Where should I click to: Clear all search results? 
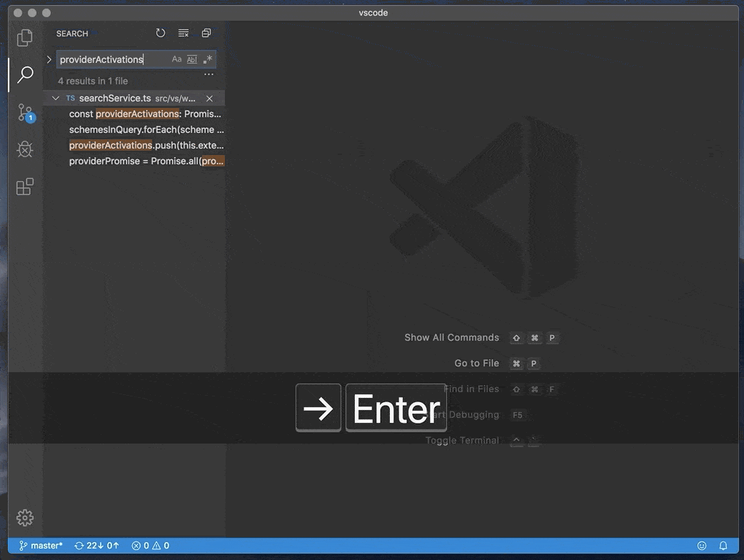(x=183, y=32)
